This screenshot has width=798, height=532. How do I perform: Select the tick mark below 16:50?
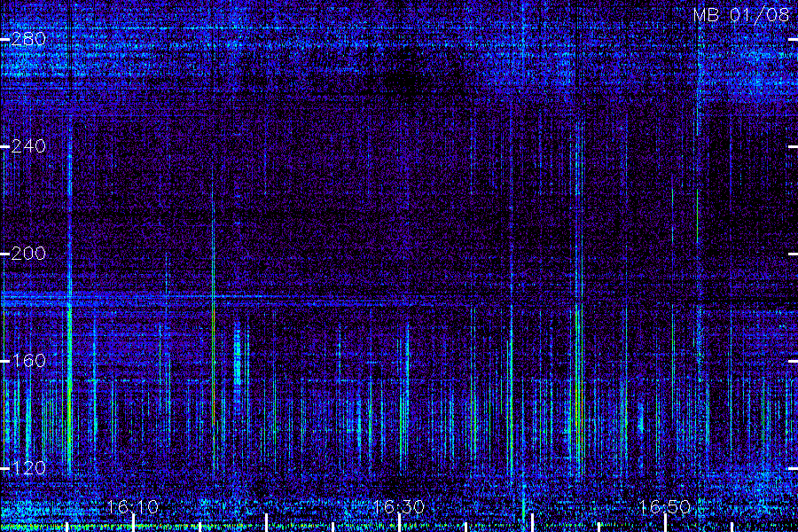click(666, 523)
